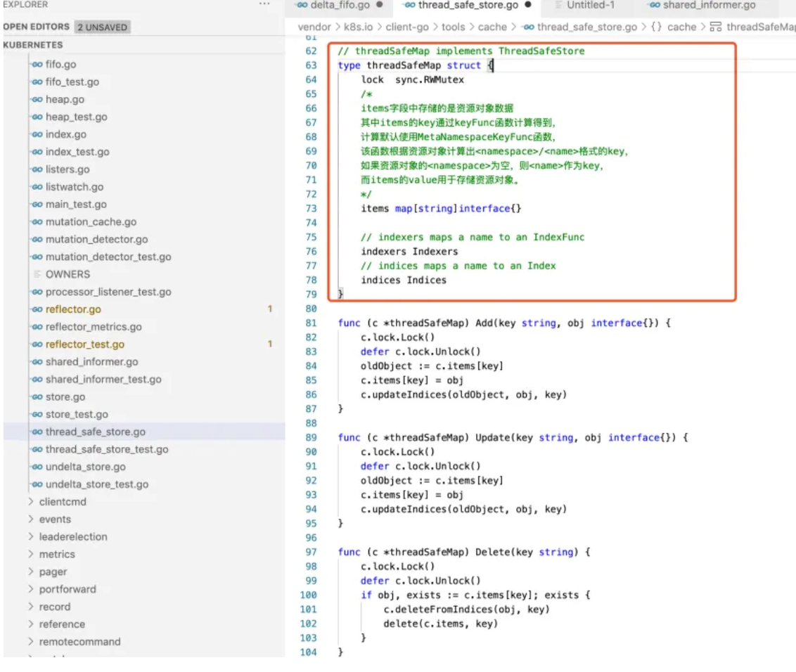Expand the clientcmd folder

tap(31, 502)
